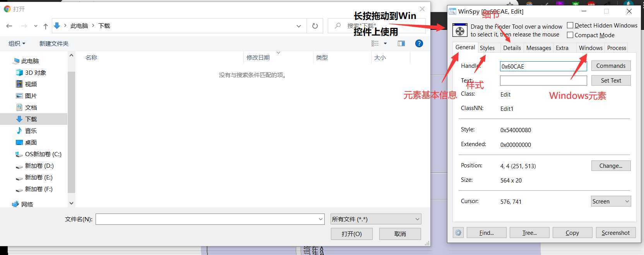This screenshot has width=644, height=255.
Task: Click the back arrow in file dialog
Action: click(9, 26)
